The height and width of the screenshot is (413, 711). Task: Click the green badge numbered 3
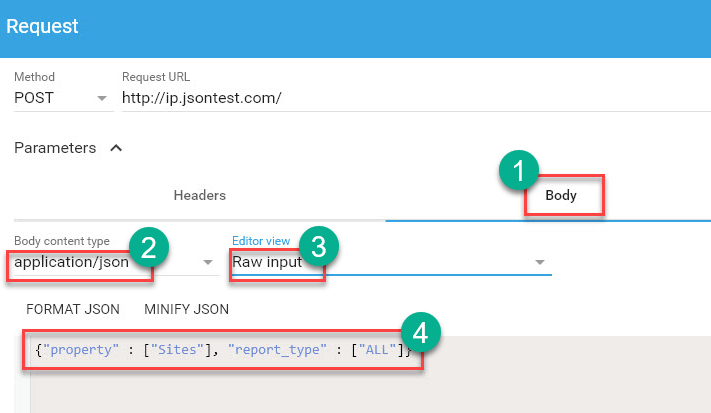(x=320, y=248)
